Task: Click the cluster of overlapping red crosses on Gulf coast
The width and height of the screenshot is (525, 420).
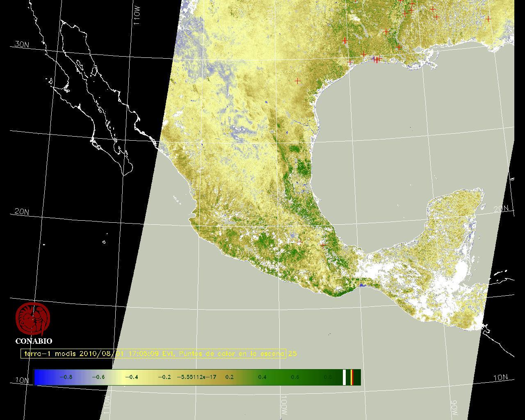Action: coord(377,59)
